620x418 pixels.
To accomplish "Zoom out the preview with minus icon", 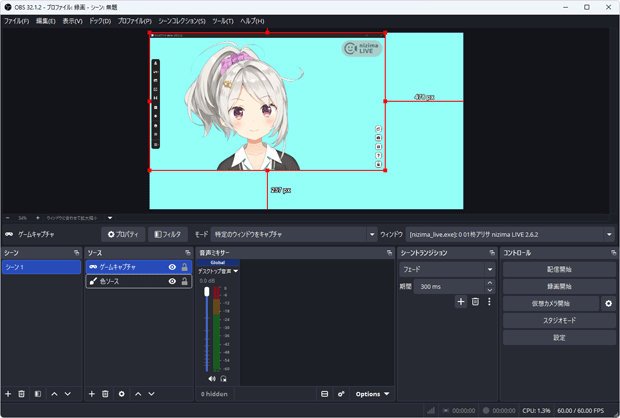I will pos(8,218).
